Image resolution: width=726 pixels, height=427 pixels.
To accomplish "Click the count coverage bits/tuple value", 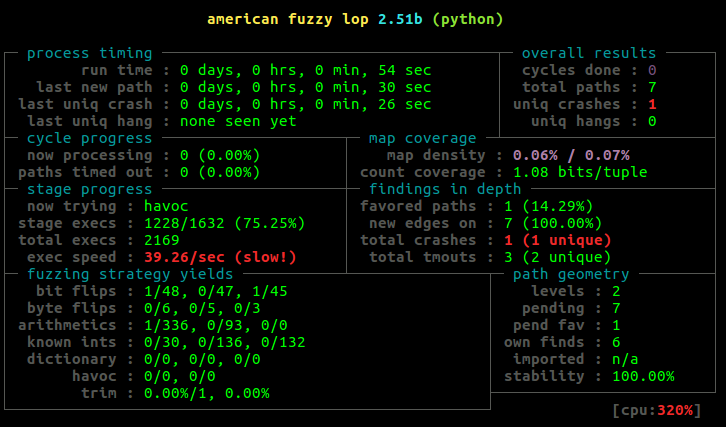I will 580,172.
